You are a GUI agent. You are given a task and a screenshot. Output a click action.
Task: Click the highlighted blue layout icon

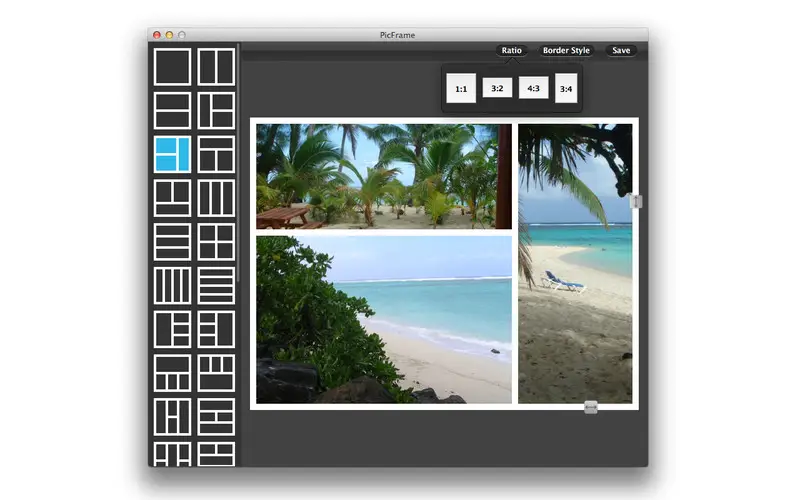coord(172,154)
